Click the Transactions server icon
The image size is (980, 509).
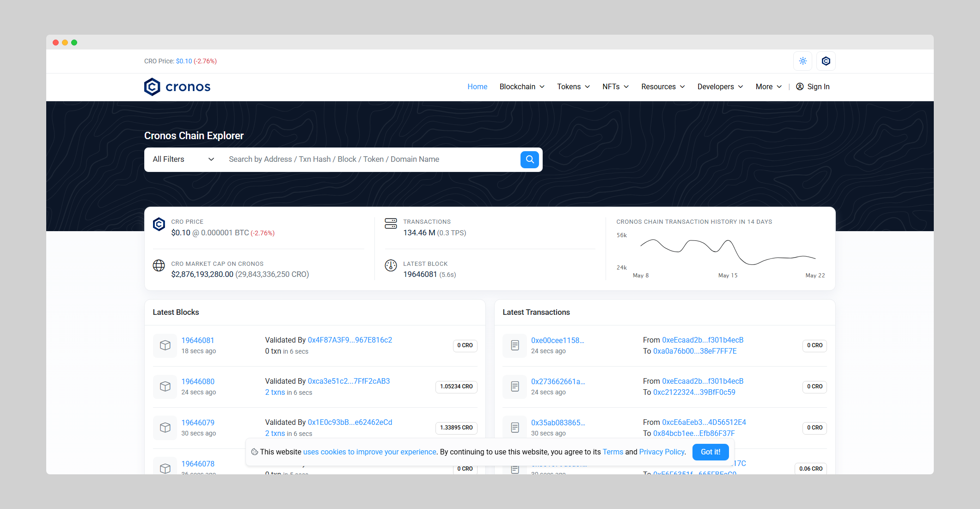pyautogui.click(x=391, y=223)
